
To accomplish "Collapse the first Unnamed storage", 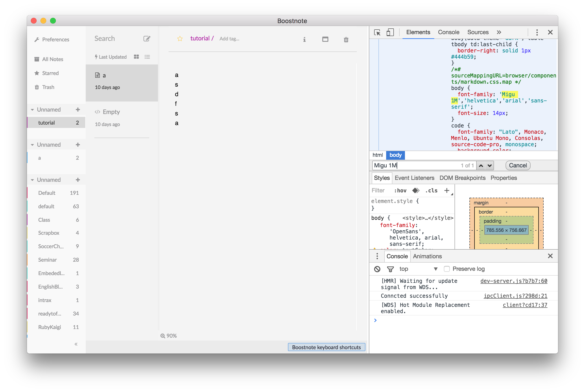I will (x=32, y=110).
